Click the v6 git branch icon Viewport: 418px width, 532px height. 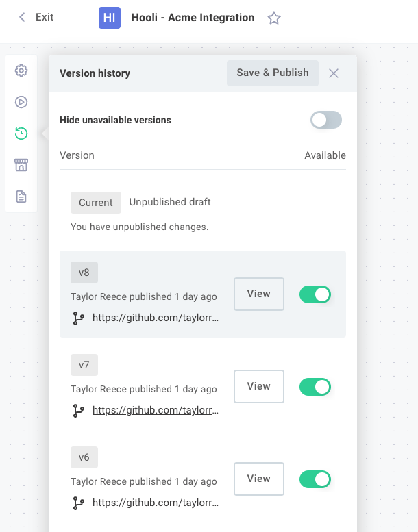(x=78, y=503)
